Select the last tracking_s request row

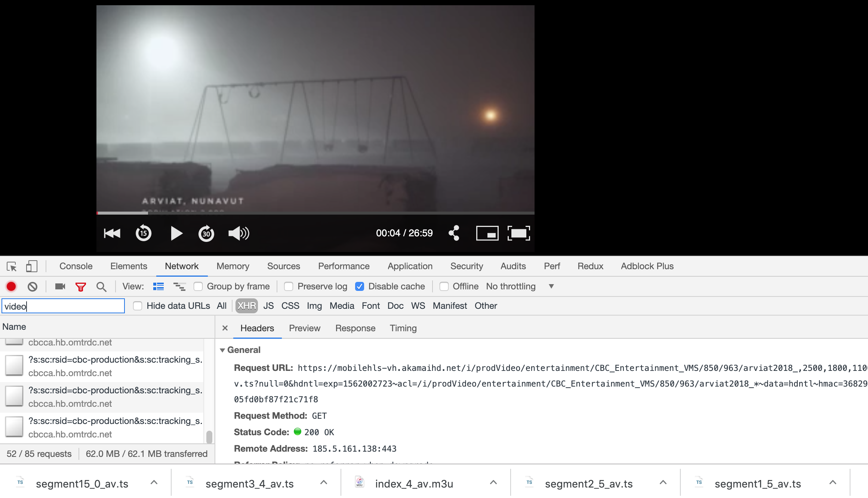[102, 428]
